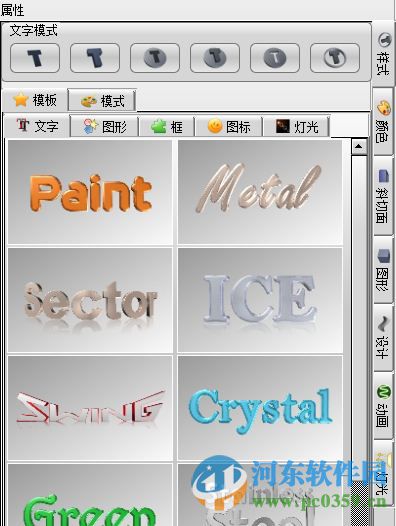Viewport: 396px width, 526px height.
Task: Choose the fifth disc T text mode
Action: [x=275, y=58]
